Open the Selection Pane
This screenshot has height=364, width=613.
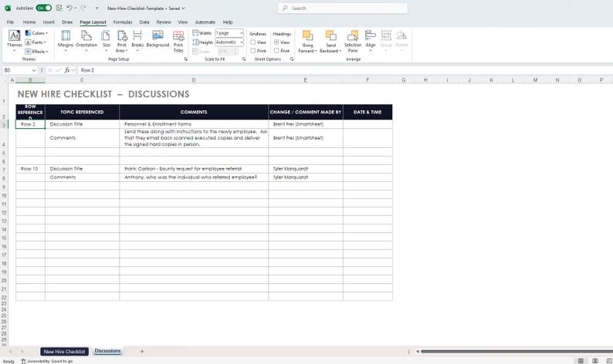click(x=353, y=41)
